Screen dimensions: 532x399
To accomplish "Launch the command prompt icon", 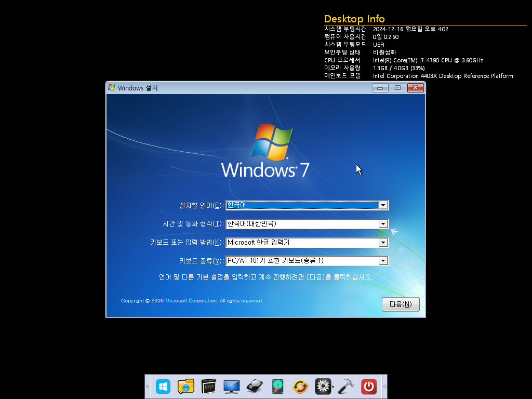I will (209, 387).
